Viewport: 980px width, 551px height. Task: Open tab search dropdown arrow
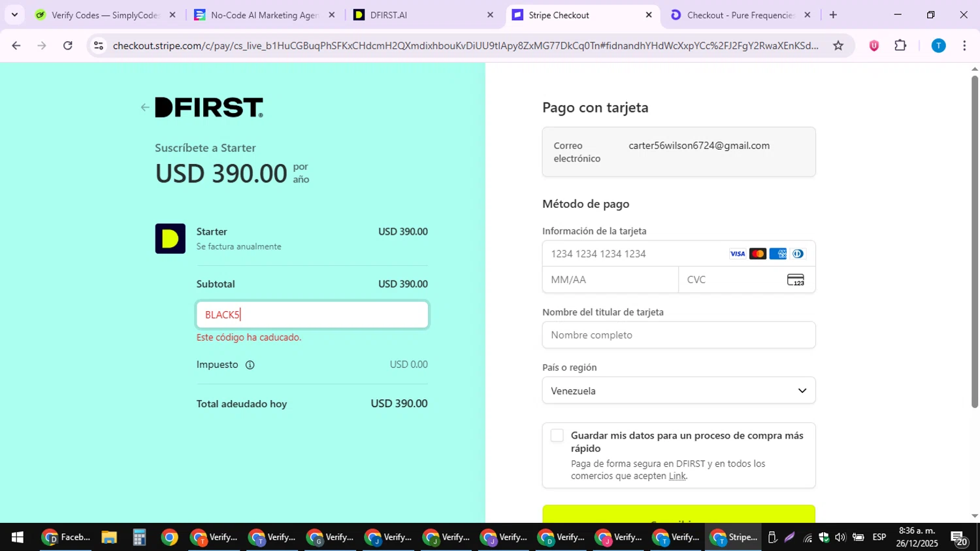tap(14, 14)
